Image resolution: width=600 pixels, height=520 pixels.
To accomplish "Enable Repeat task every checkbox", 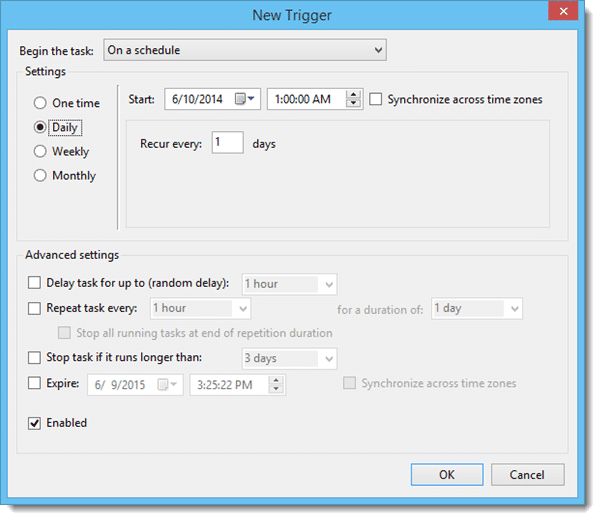I will (x=34, y=308).
